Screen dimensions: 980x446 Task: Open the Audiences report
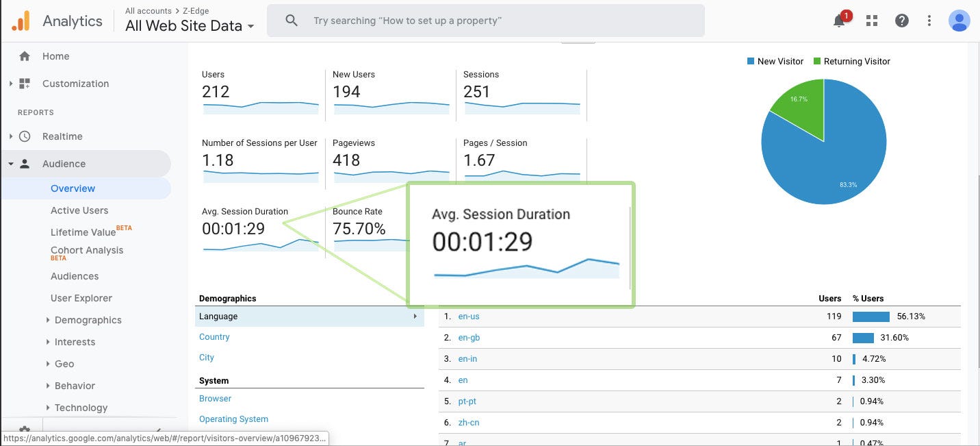pyautogui.click(x=75, y=276)
